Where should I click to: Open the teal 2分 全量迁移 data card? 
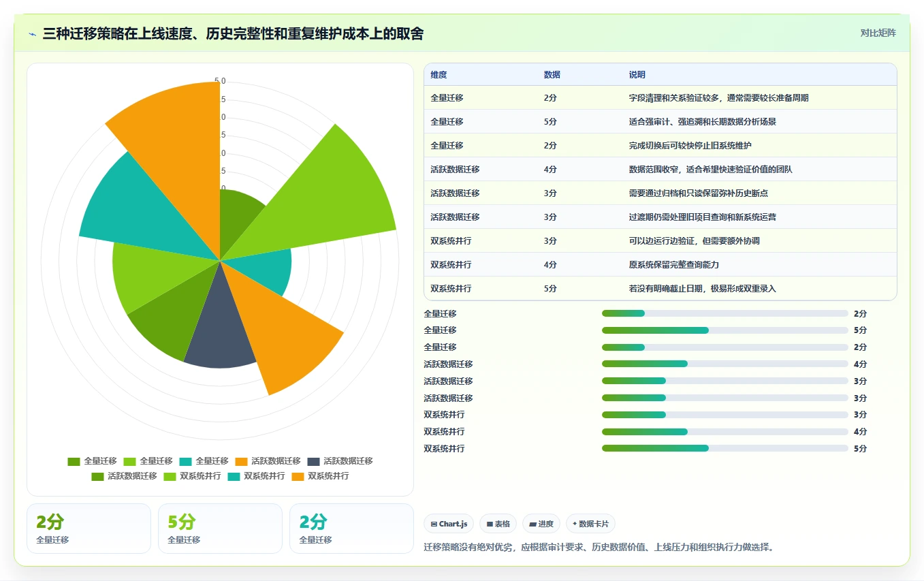[351, 529]
